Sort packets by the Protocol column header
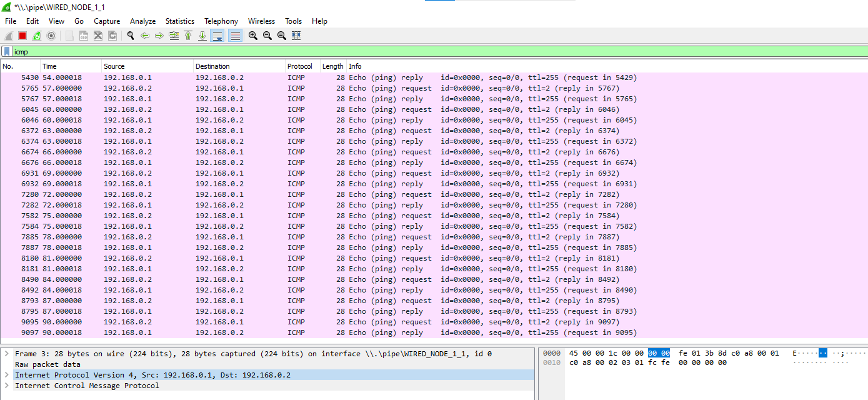Viewport: 868px width, 400px height. click(302, 66)
